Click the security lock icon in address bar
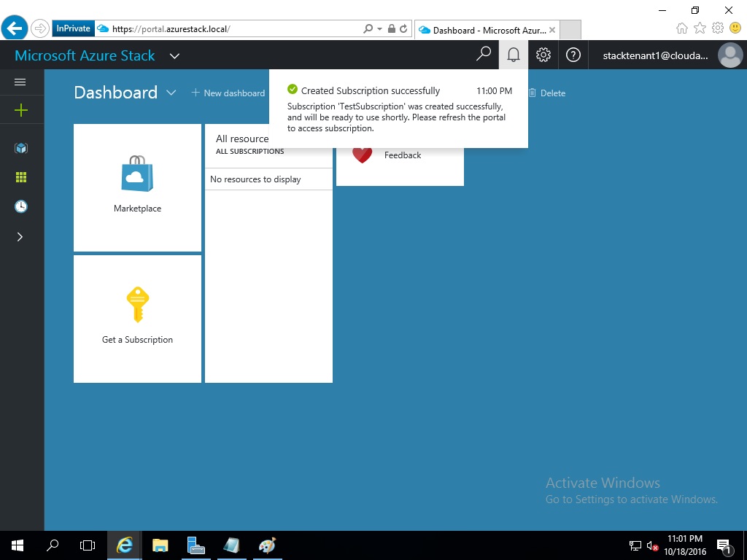Screen dimensions: 747x560 (x=392, y=28)
